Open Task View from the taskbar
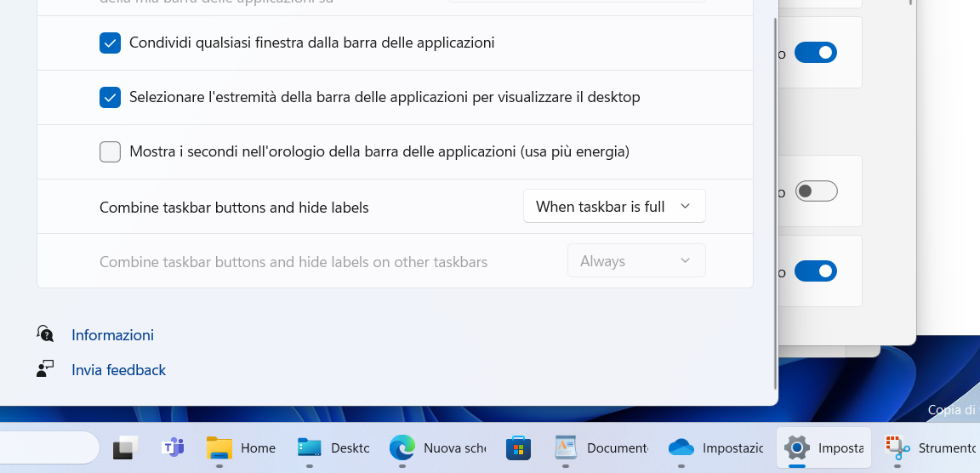 [126, 447]
